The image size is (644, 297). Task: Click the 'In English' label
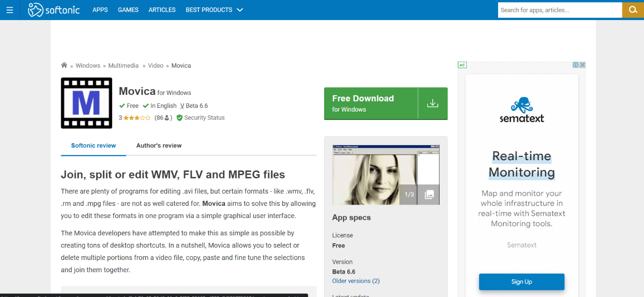click(164, 106)
